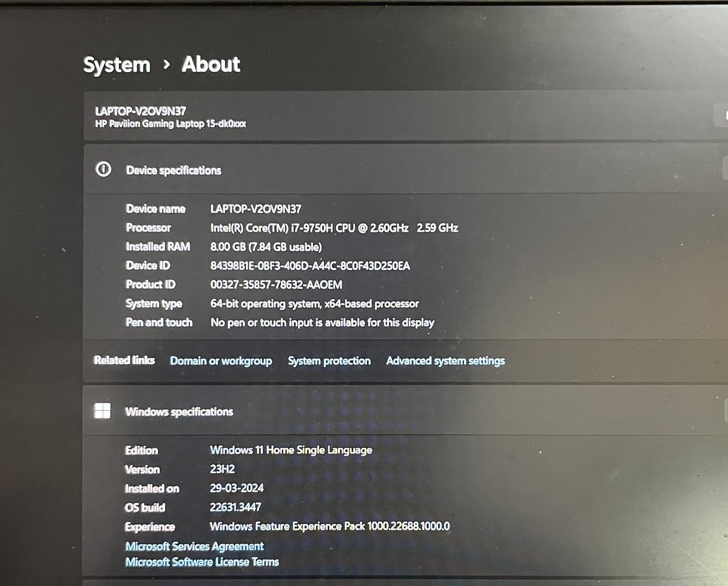Image resolution: width=728 pixels, height=586 pixels.
Task: Select the Device name value LAPTOP-V2OV9N37
Action: click(255, 209)
